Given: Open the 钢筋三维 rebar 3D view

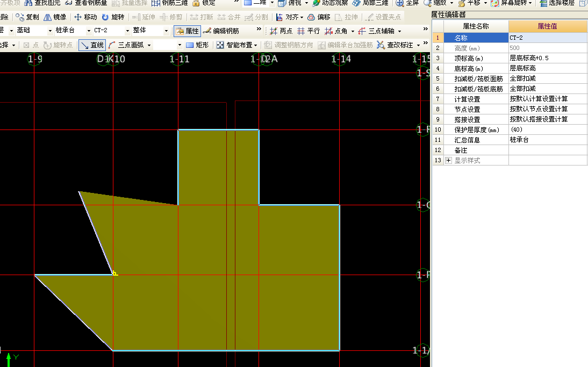Looking at the screenshot, I should (169, 3).
